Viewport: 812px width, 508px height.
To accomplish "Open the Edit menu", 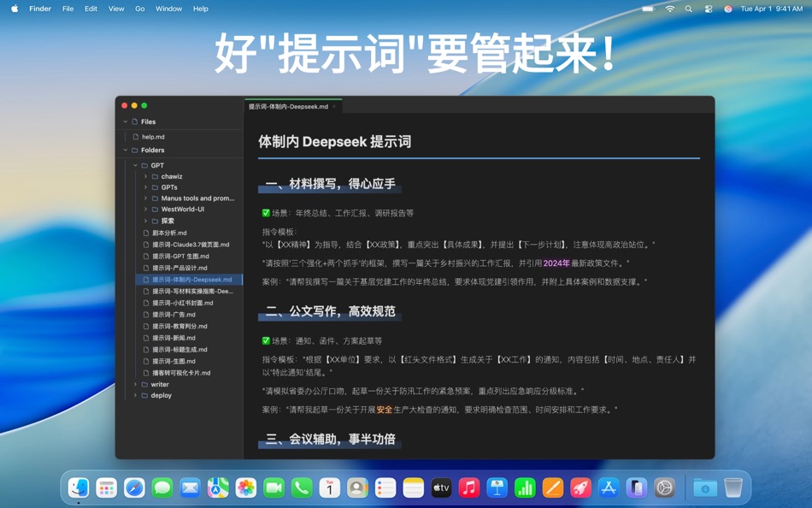I will [91, 9].
